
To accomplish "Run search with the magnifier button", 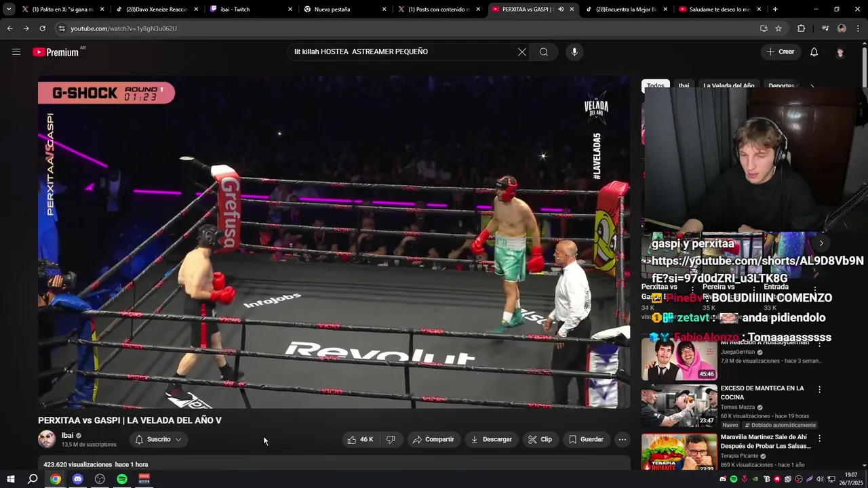I will (544, 52).
